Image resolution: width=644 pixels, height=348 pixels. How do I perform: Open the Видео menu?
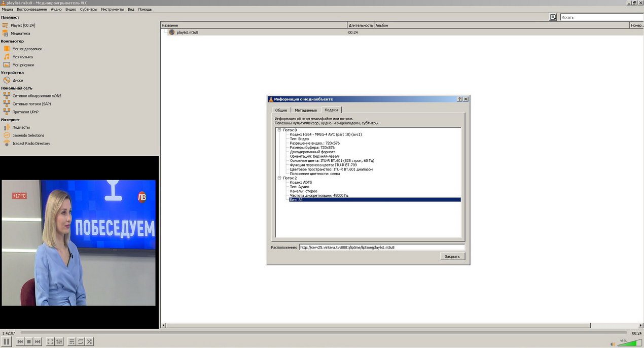tap(71, 9)
